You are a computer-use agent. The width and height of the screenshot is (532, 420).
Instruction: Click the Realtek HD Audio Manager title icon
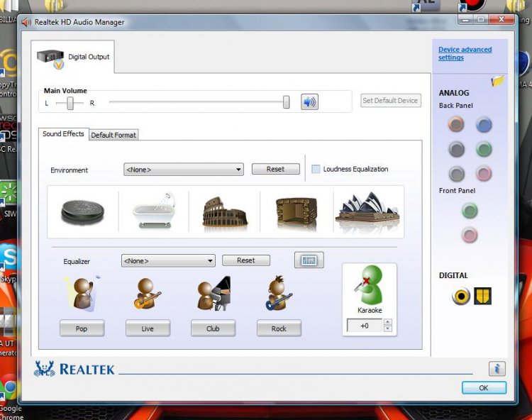coord(26,23)
